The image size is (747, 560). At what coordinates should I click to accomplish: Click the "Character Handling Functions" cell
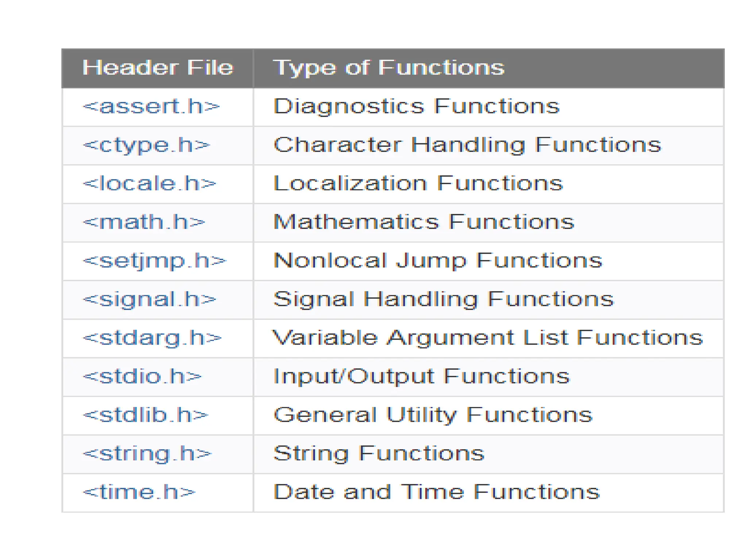click(x=467, y=145)
